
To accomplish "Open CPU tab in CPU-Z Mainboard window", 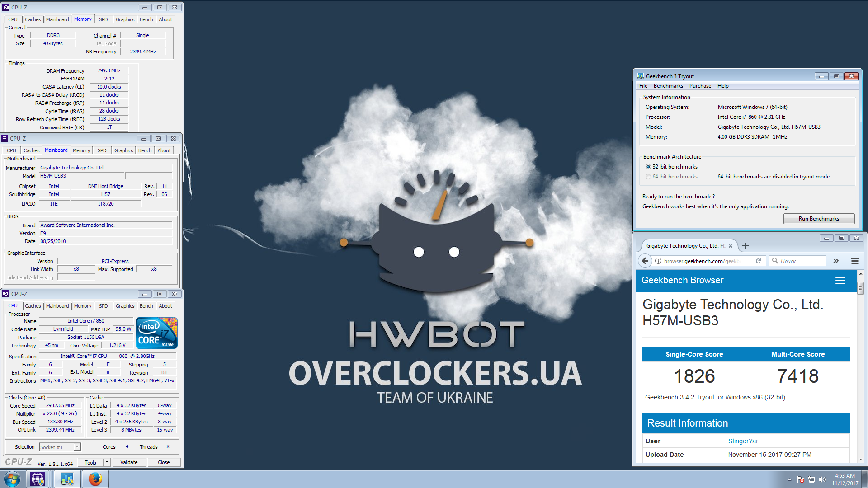I will (12, 150).
